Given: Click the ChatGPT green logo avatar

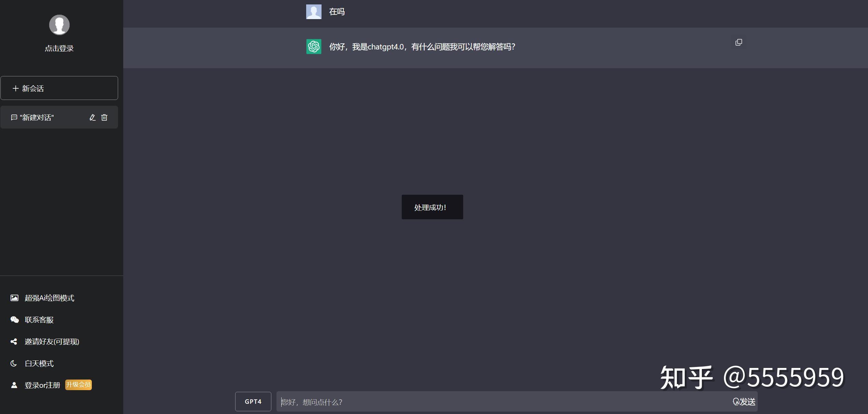Looking at the screenshot, I should 314,47.
